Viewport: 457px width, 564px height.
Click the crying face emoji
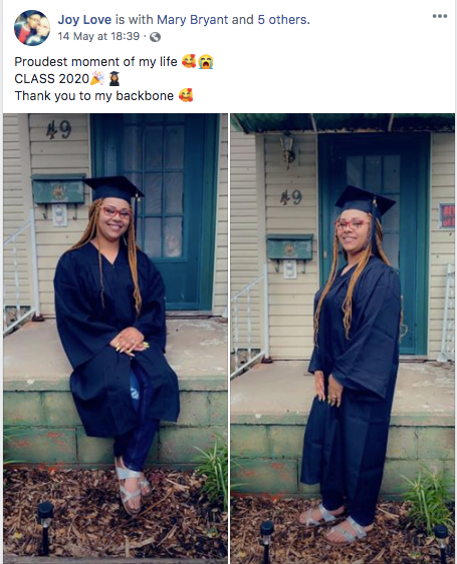[205, 62]
